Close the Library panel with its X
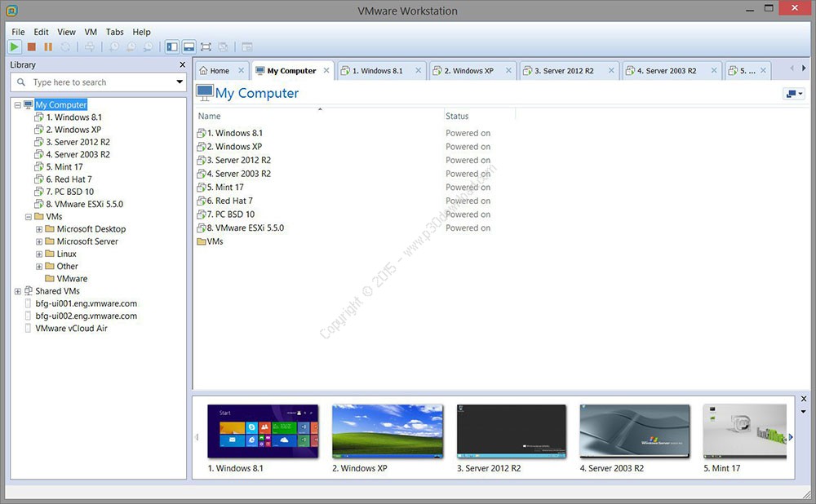816x504 pixels. pyautogui.click(x=182, y=64)
